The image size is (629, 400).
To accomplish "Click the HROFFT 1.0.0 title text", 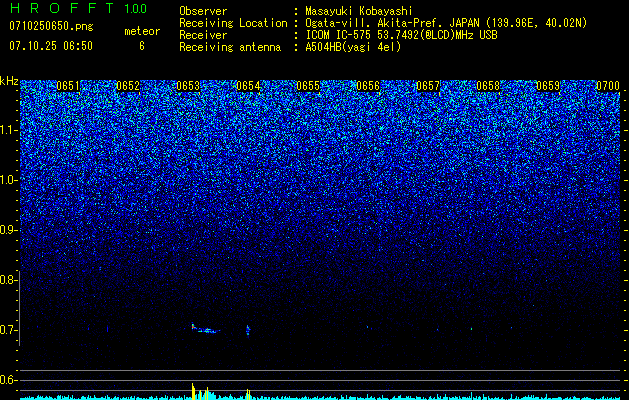I will [x=78, y=8].
